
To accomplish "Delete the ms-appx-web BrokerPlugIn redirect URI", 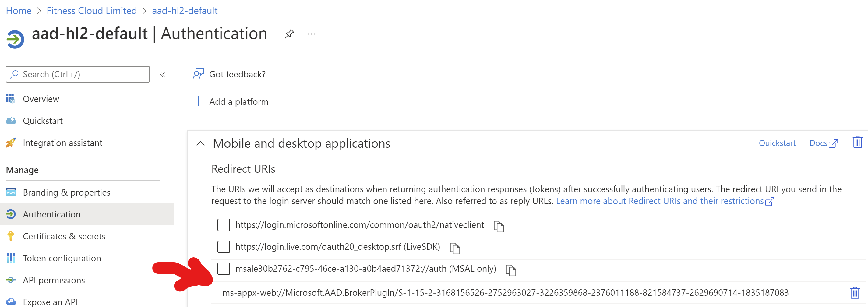I will [855, 292].
